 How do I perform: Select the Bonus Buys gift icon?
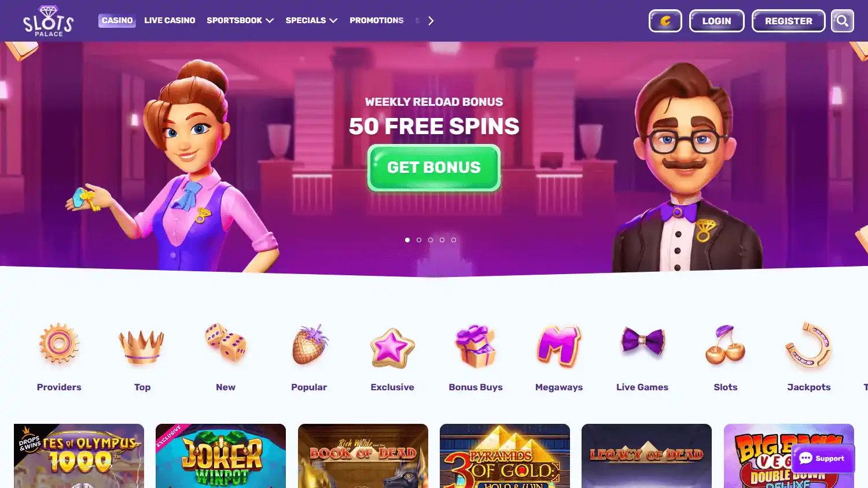[476, 346]
